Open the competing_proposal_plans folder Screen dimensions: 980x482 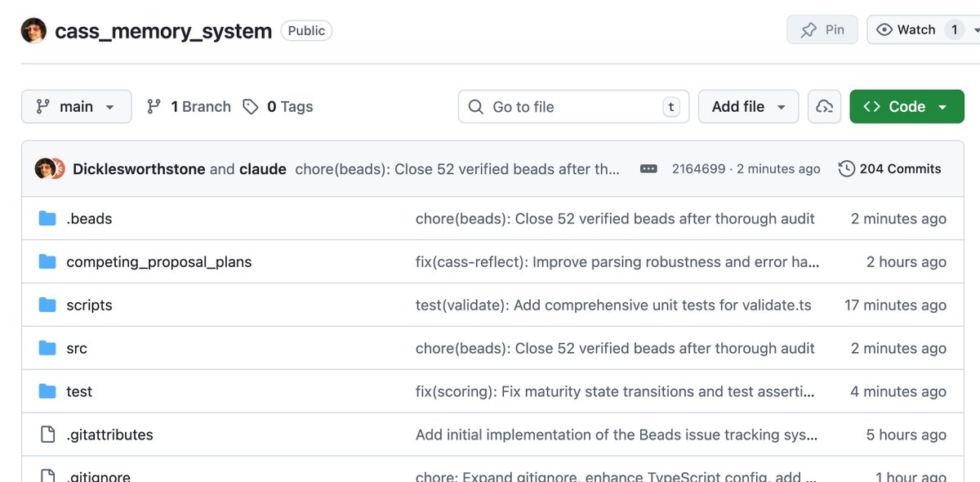coord(158,262)
